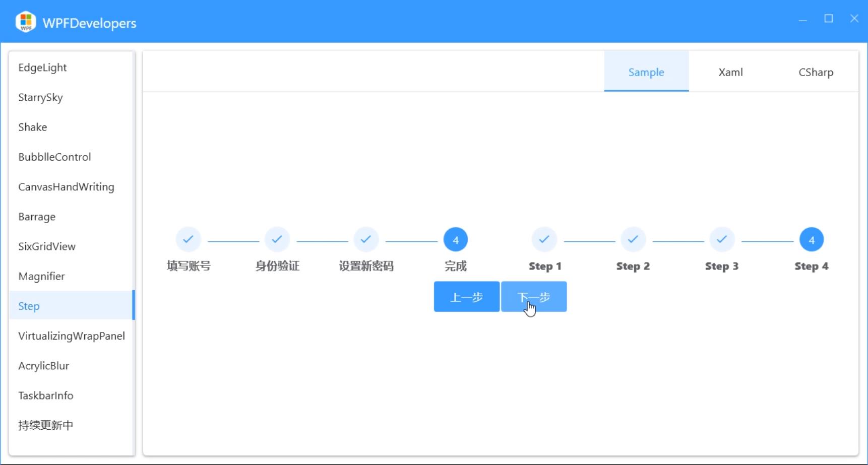Click the Step 2 label
The image size is (868, 465).
pos(633,267)
